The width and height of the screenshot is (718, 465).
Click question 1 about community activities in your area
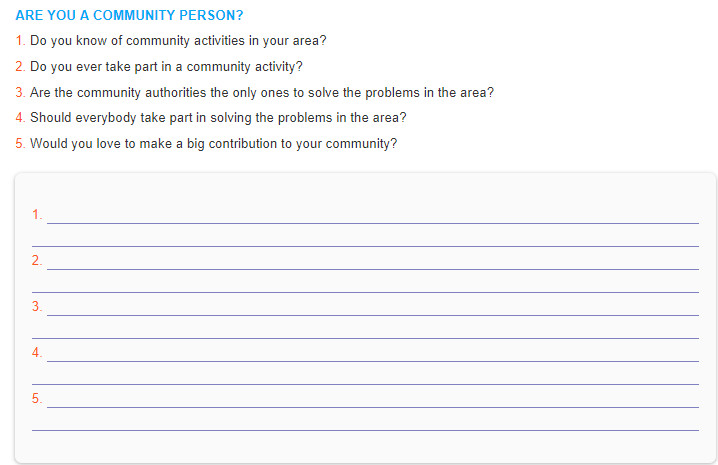178,41
